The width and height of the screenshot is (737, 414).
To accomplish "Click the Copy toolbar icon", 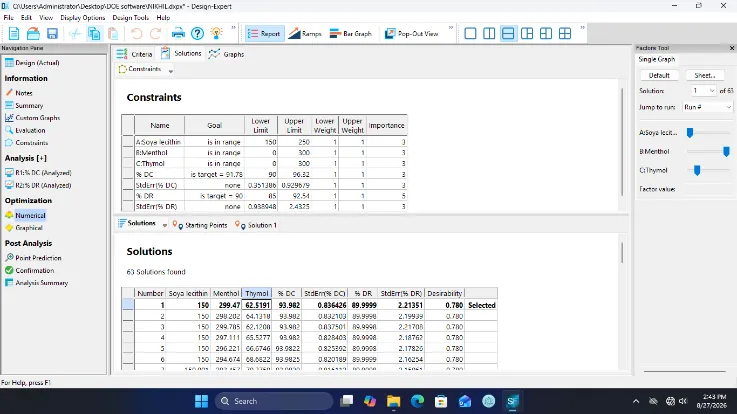I will coord(94,33).
